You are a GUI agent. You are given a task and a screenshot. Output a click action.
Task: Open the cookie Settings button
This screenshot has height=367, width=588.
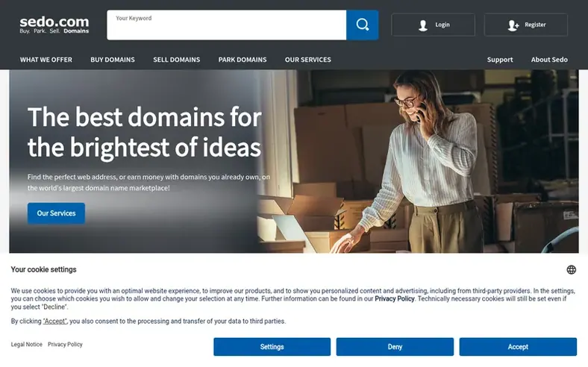[x=272, y=347]
